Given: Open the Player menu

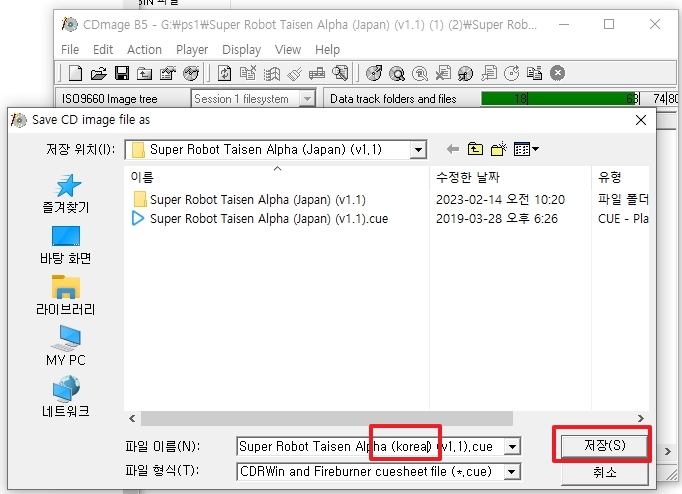Looking at the screenshot, I should coord(192,50).
